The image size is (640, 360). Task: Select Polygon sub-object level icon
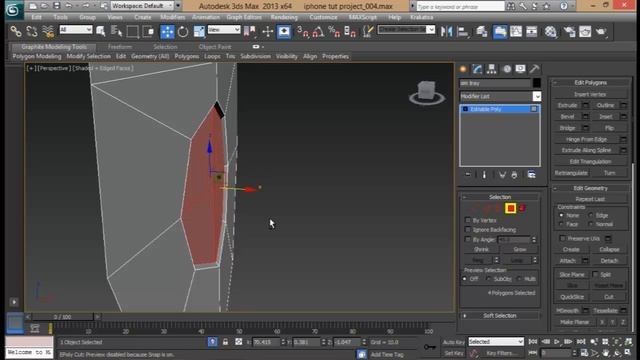click(x=510, y=209)
